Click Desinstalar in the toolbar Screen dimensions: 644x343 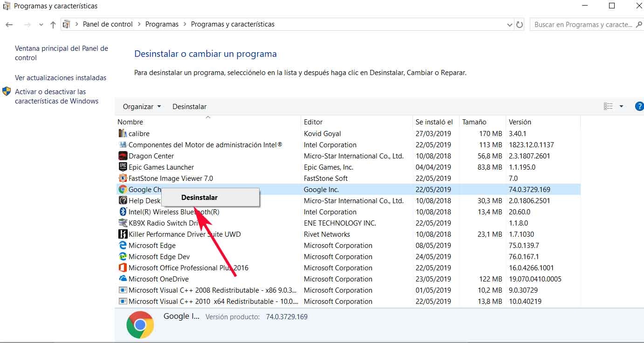tap(189, 107)
